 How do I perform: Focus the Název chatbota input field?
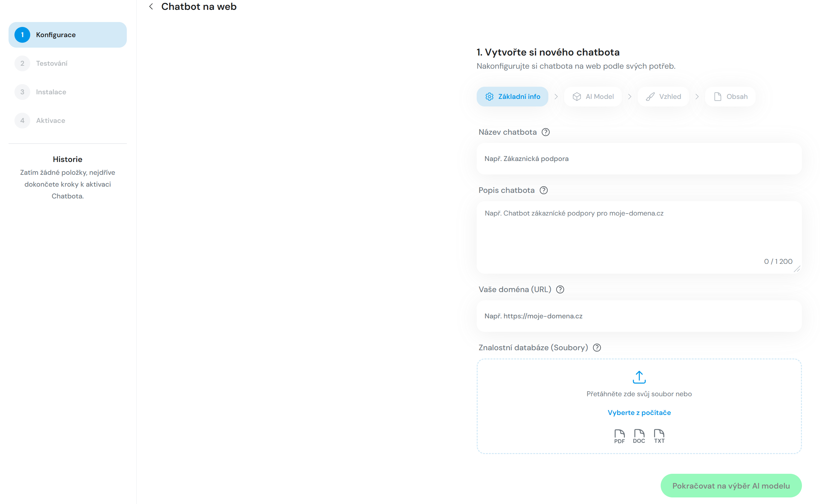click(639, 159)
